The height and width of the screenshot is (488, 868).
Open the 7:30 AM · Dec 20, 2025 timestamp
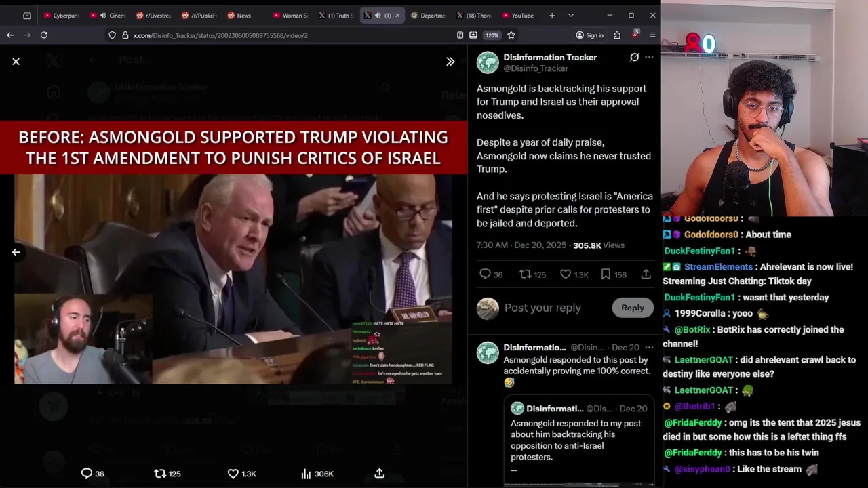[x=521, y=245]
